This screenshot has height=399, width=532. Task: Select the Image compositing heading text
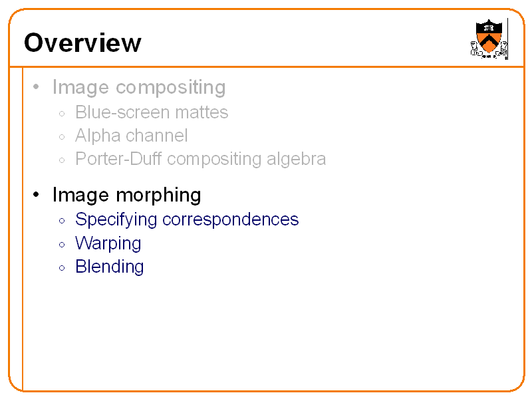click(x=138, y=87)
